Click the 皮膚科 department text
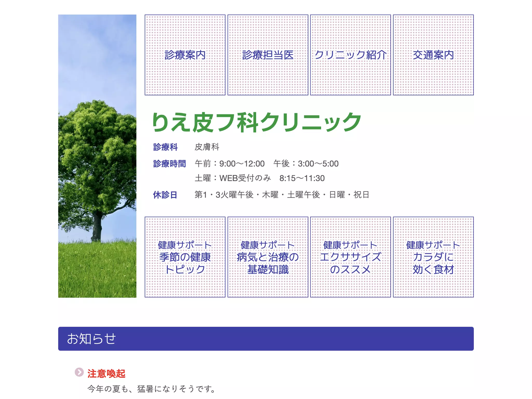Viewport: 532px width, 399px height. (x=207, y=147)
